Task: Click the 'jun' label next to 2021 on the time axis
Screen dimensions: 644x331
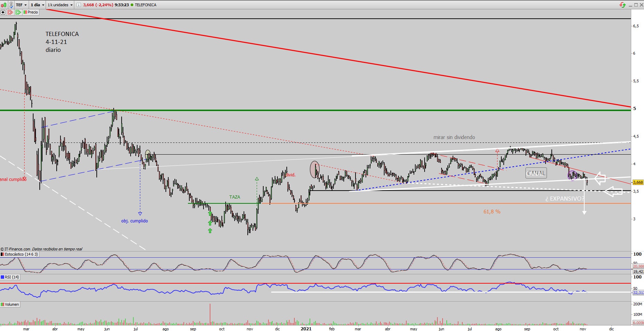Action: click(x=441, y=329)
